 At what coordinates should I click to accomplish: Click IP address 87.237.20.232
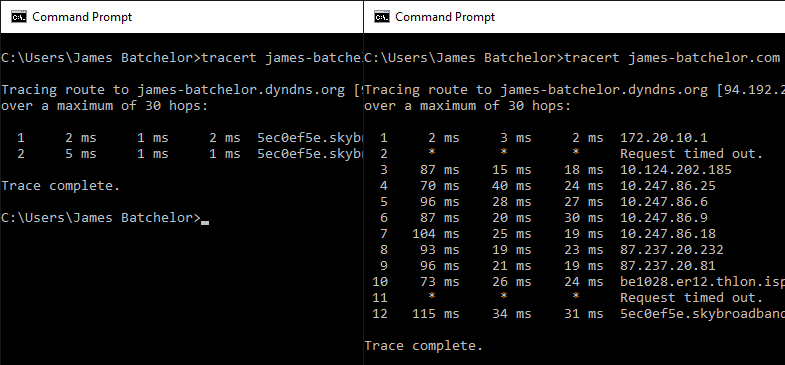coord(672,250)
